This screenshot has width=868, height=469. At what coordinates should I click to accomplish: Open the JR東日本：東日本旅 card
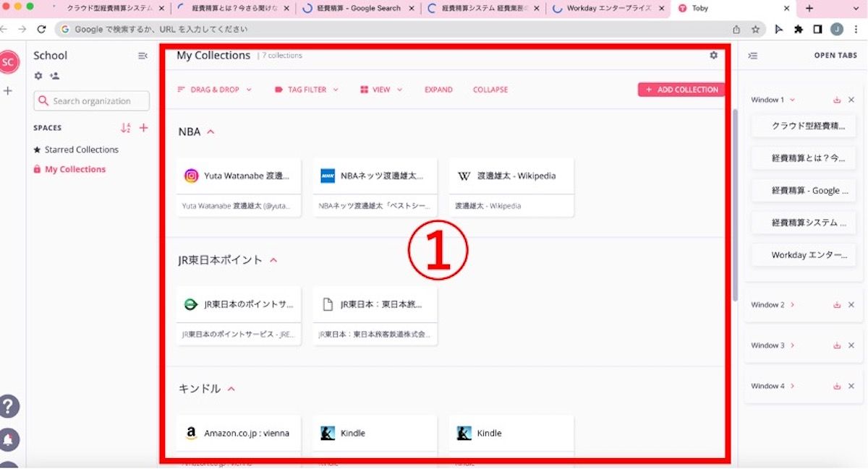(x=375, y=316)
